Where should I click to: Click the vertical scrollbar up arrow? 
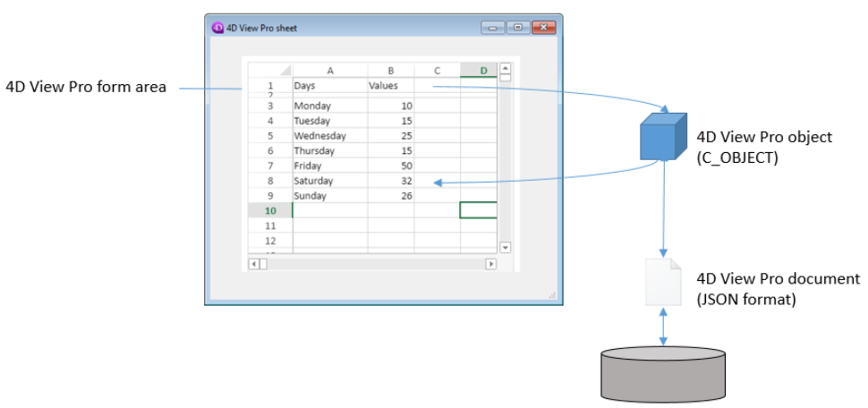click(505, 69)
